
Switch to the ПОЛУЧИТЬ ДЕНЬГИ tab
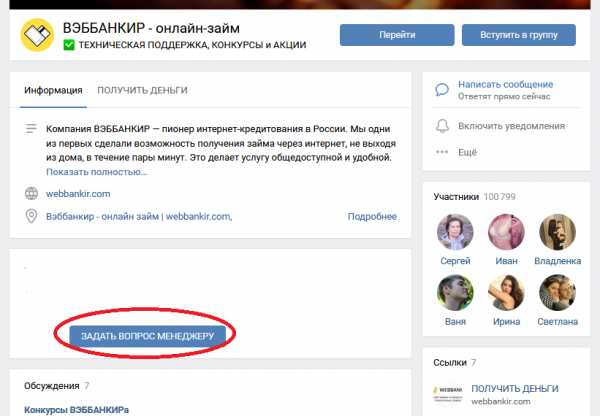point(142,90)
